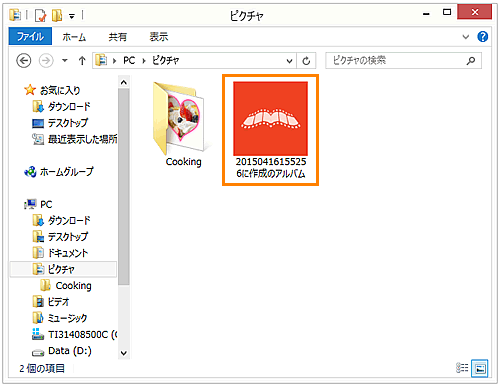Viewport: 500px width, 386px height.
Task: Click the デスクトップ icon under お気に入り
Action: (38, 123)
